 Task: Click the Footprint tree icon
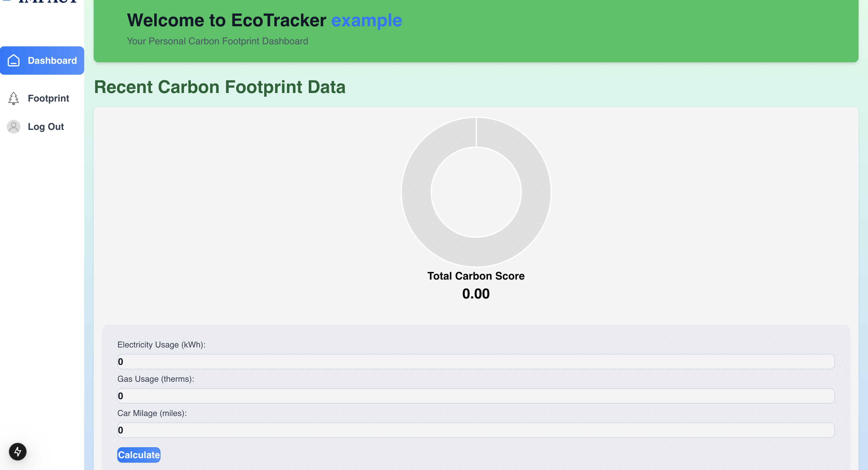pos(14,98)
